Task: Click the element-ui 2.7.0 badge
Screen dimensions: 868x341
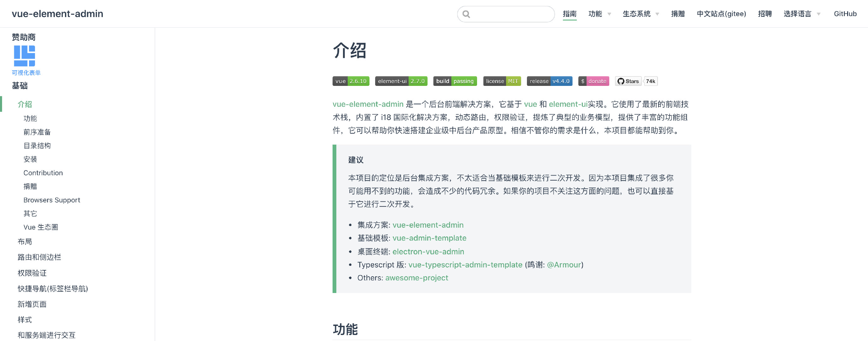Action: [401, 81]
